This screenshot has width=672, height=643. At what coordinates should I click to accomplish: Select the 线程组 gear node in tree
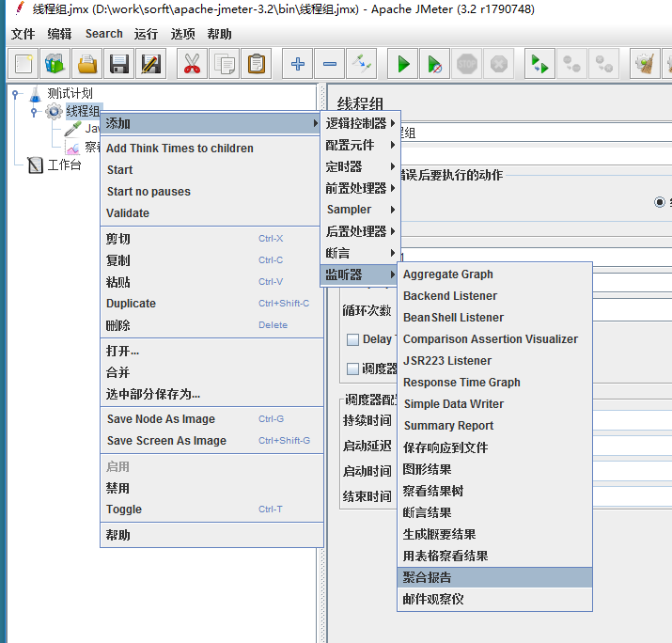pyautogui.click(x=73, y=112)
